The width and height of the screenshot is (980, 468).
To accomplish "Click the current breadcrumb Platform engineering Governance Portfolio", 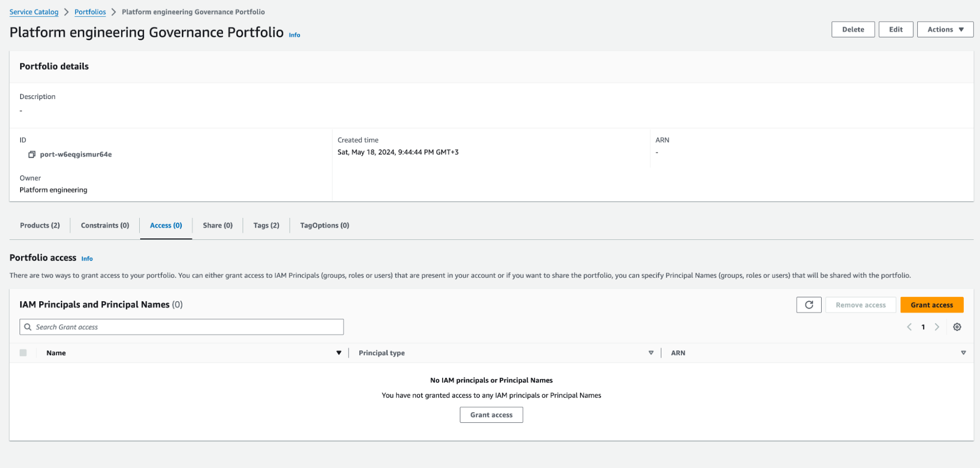I will click(193, 12).
